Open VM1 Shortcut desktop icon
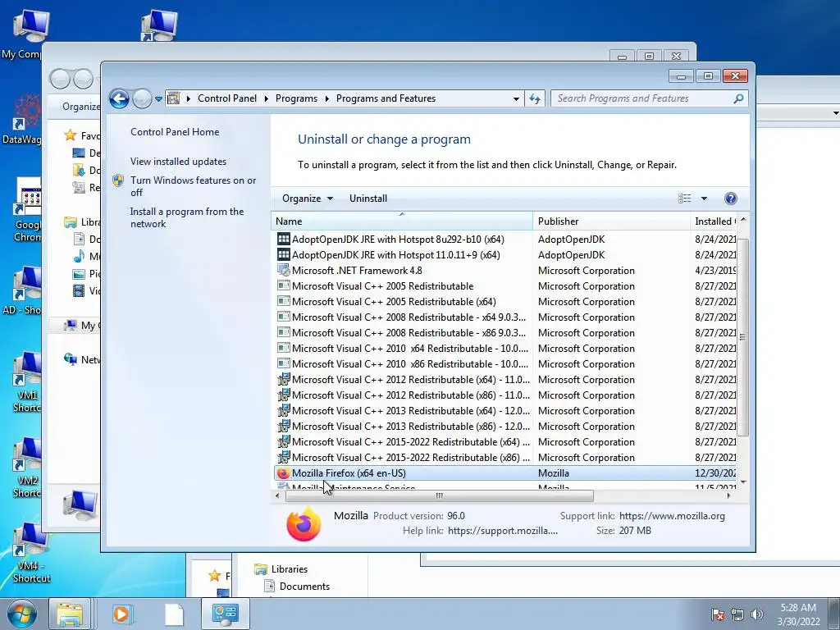The width and height of the screenshot is (840, 630). pos(27,382)
